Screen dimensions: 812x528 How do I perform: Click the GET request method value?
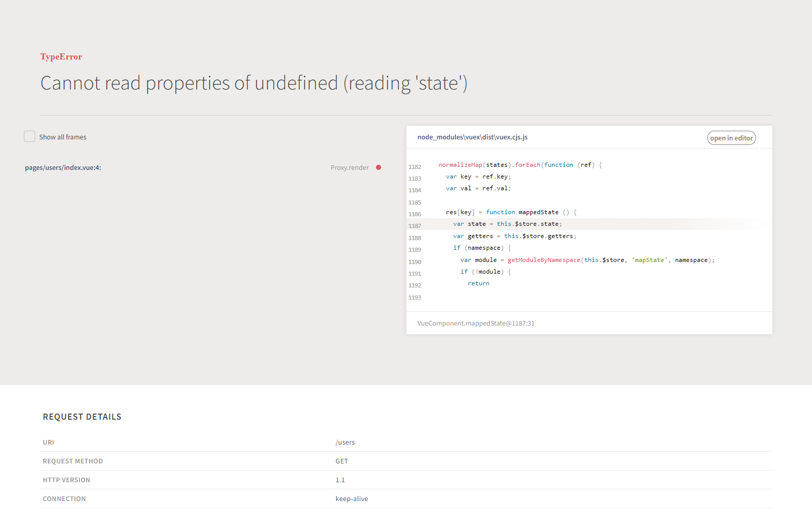[341, 461]
